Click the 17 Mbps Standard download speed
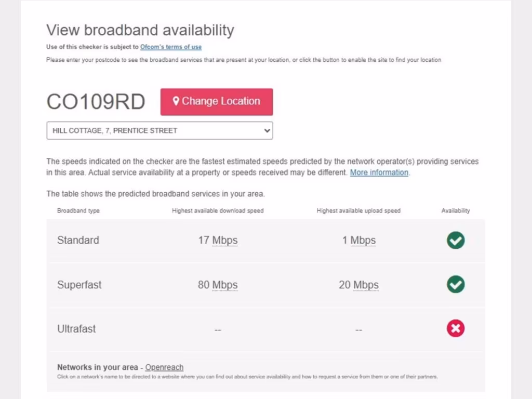 (218, 241)
